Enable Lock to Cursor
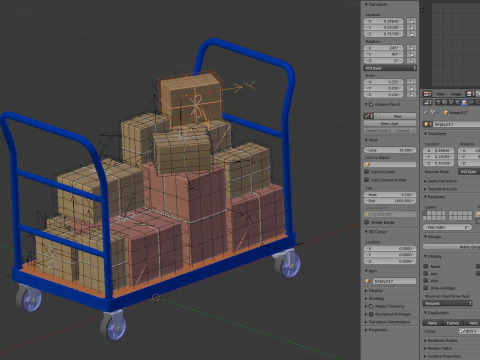 tap(367, 172)
